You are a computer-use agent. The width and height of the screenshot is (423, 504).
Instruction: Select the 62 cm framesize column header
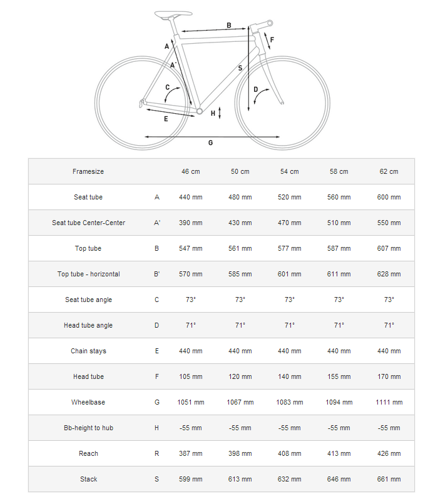coord(389,171)
